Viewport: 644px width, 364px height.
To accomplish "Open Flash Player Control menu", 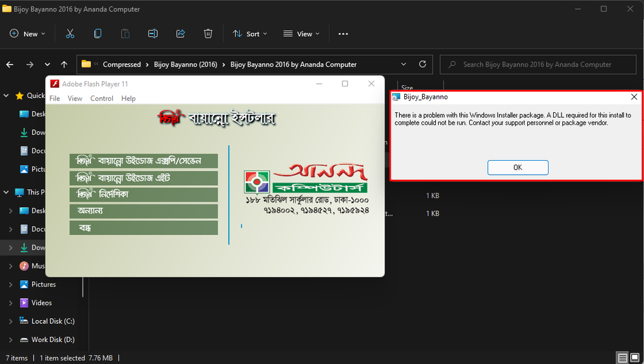I will click(x=102, y=98).
